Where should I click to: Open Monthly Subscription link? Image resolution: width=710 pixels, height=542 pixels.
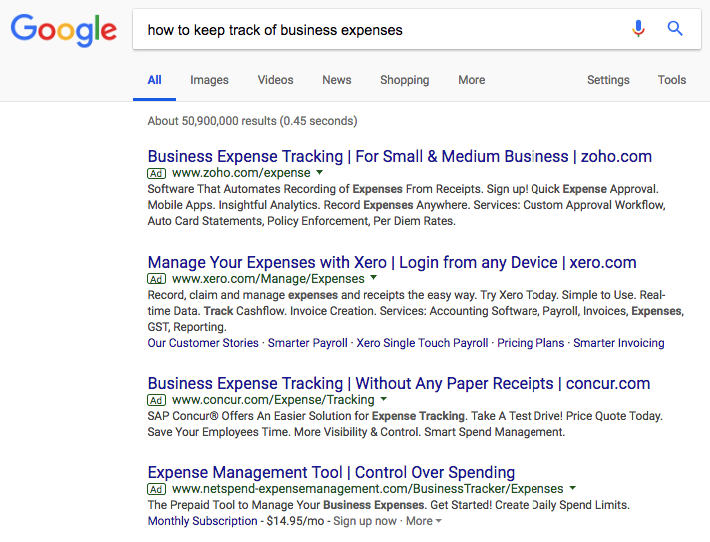point(202,521)
